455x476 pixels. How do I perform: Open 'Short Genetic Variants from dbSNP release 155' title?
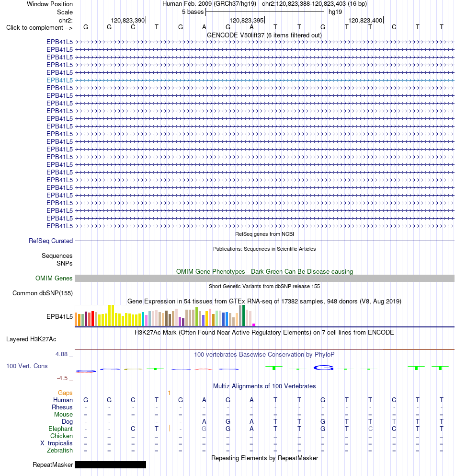click(x=264, y=286)
